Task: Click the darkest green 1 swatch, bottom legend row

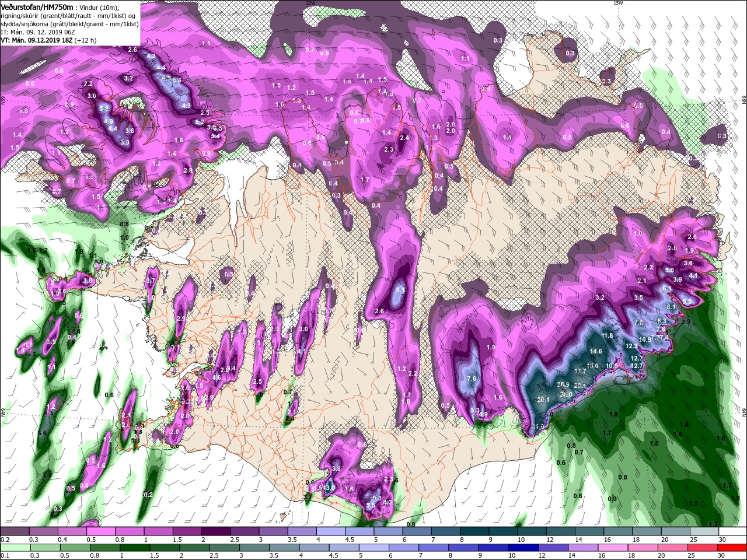Action: tap(135, 548)
